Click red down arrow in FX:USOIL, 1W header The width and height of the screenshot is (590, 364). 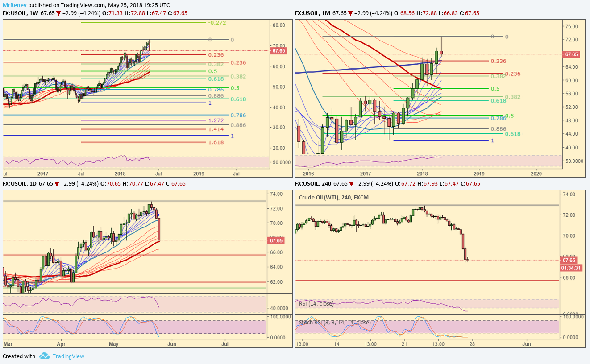pyautogui.click(x=58, y=13)
